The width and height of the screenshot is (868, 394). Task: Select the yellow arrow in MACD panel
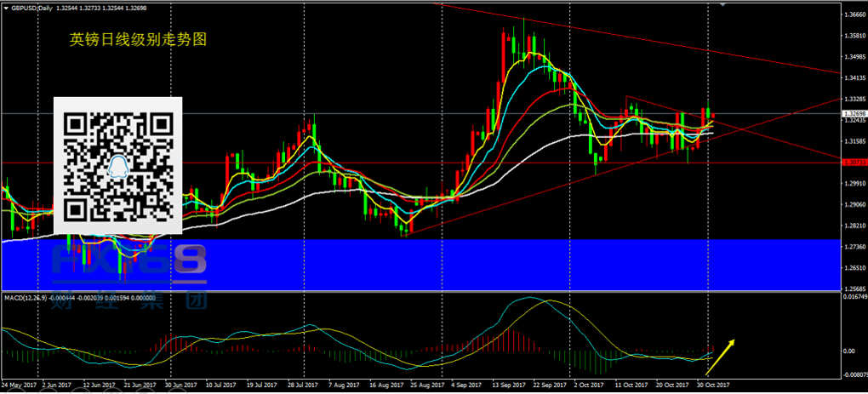click(x=719, y=357)
